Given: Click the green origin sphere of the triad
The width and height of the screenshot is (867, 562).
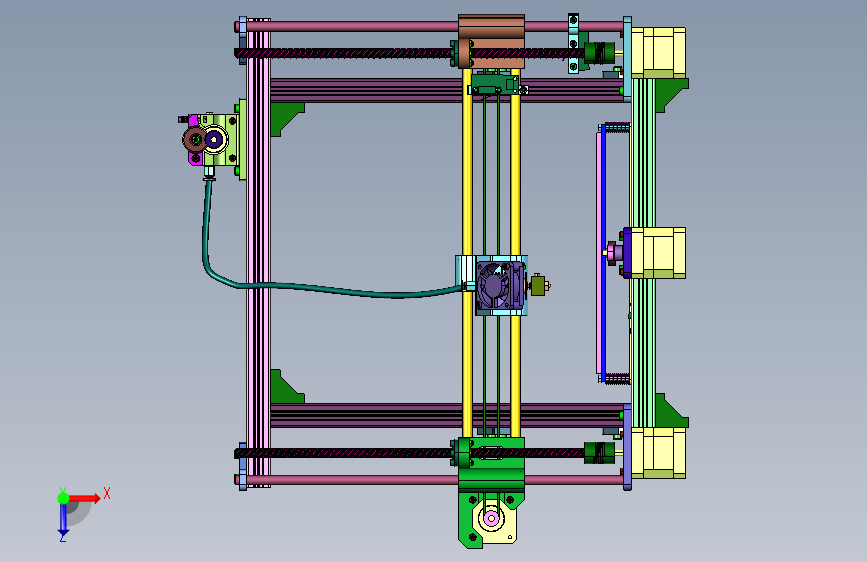Looking at the screenshot, I should (x=63, y=498).
